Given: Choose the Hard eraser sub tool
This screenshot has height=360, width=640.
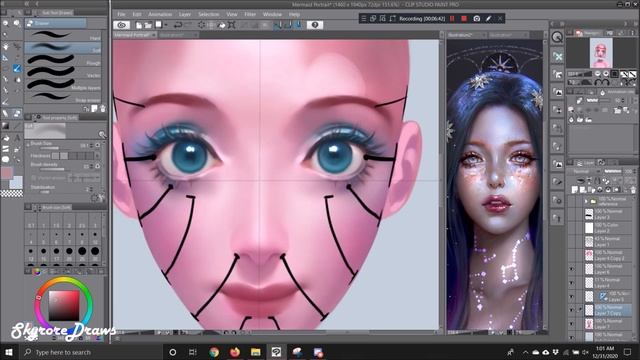Looking at the screenshot, I should (63, 36).
